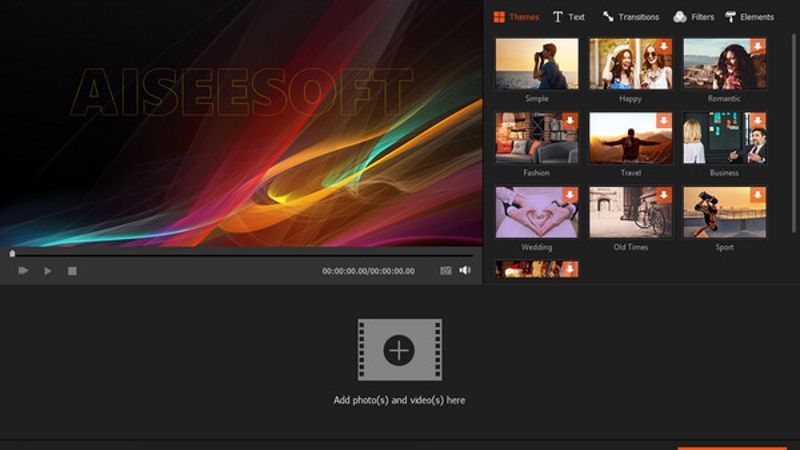Download the Travel theme via arrow icon

tap(664, 121)
